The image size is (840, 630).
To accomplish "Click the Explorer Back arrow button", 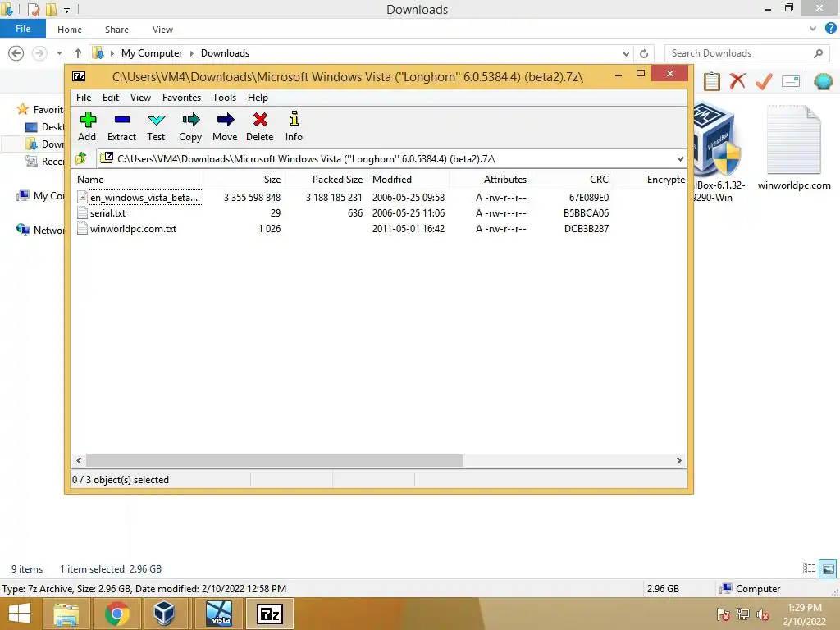I will (16, 53).
